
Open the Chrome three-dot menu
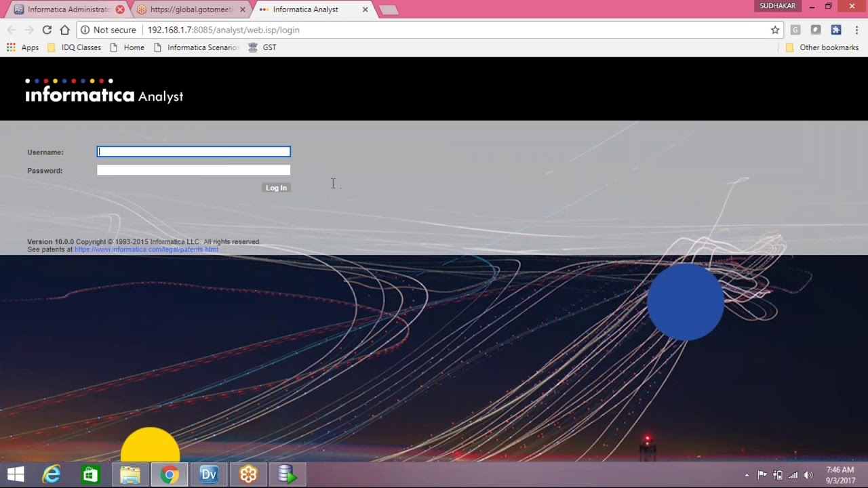tap(857, 30)
